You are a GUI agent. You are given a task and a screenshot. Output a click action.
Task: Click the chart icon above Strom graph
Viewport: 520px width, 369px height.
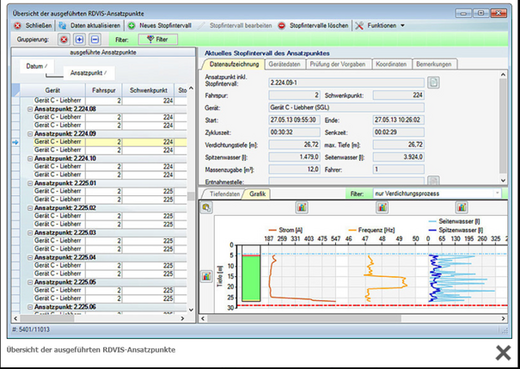[x=302, y=208]
